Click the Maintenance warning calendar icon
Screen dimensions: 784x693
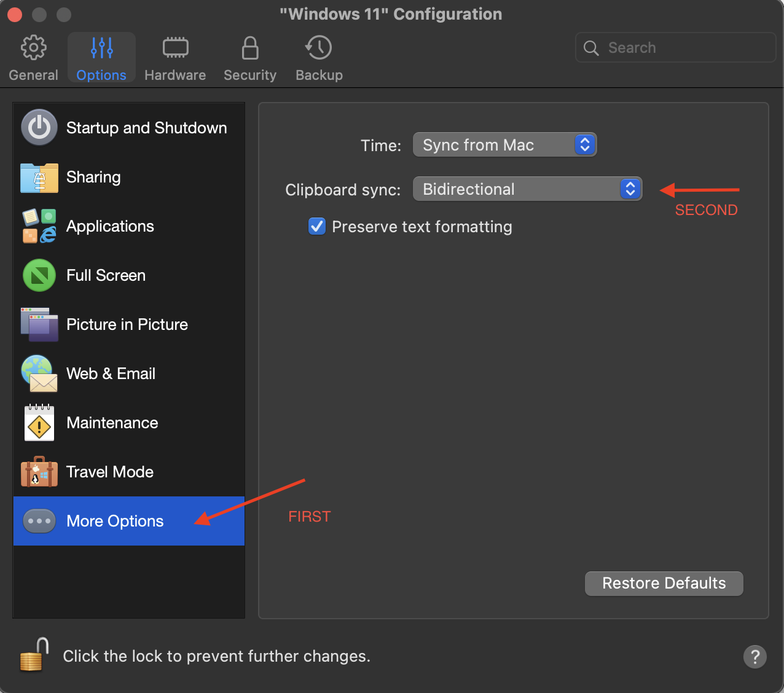39,423
